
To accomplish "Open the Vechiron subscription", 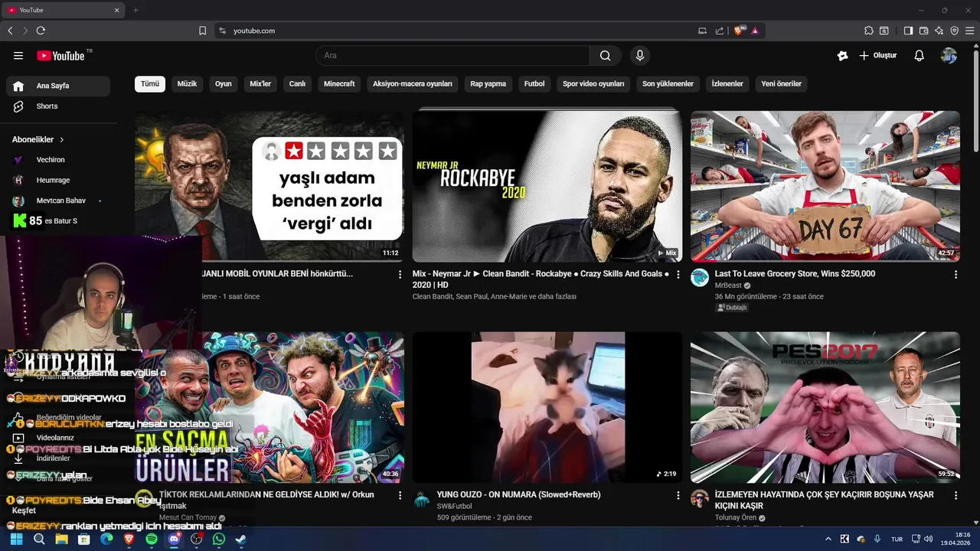I will [58, 160].
